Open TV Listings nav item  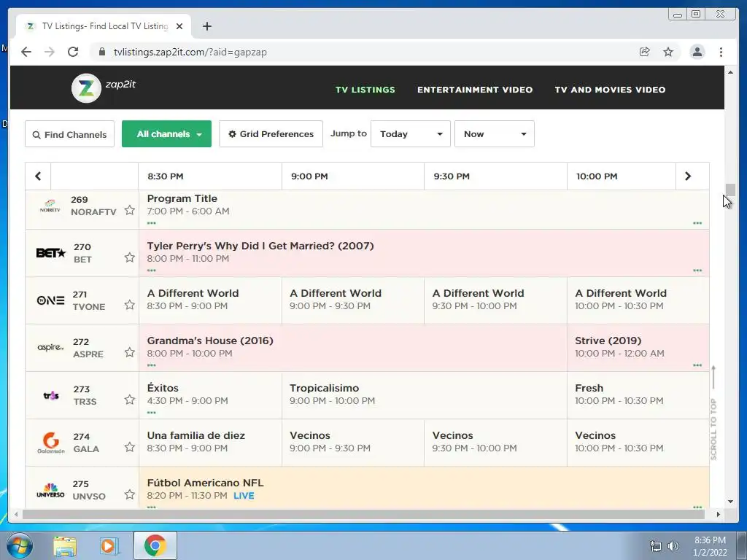[x=365, y=90]
